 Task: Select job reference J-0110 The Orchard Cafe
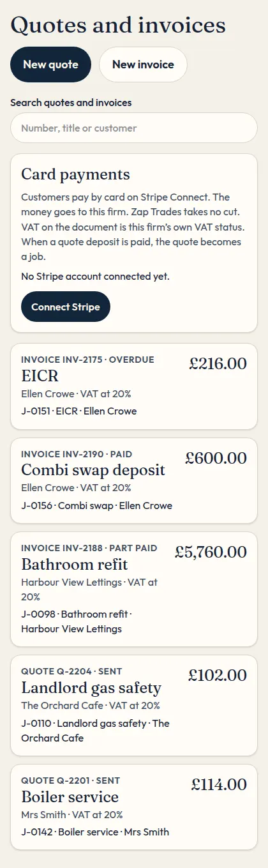(95, 731)
